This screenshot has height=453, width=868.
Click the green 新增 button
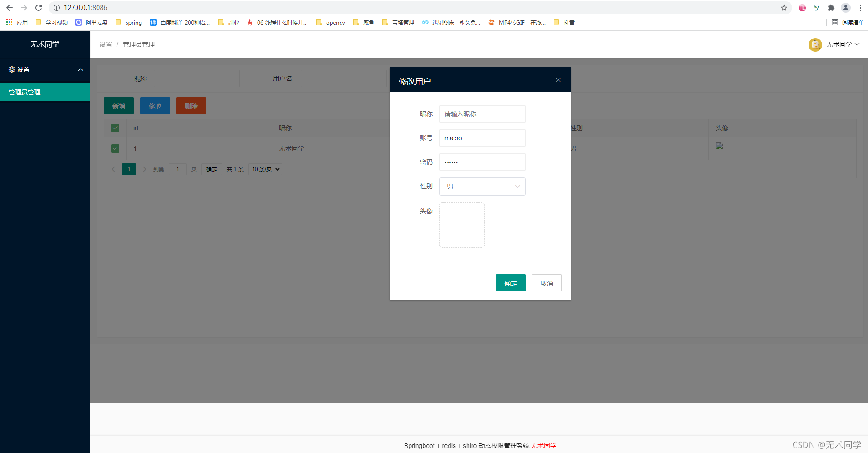coord(119,106)
